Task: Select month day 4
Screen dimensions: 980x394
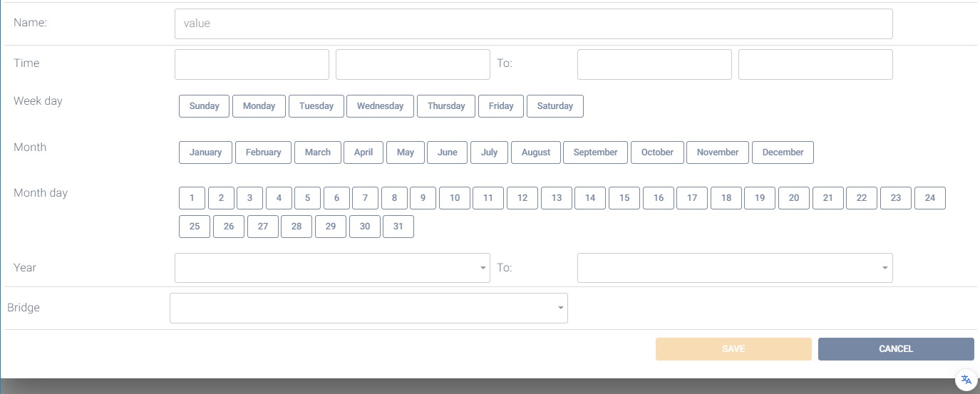Action: (279, 198)
